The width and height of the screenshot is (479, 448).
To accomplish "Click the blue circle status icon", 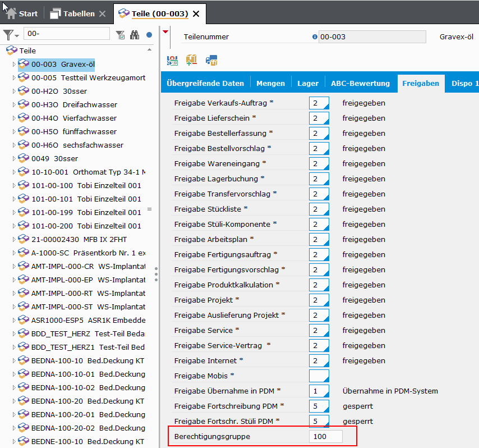I will (x=149, y=35).
